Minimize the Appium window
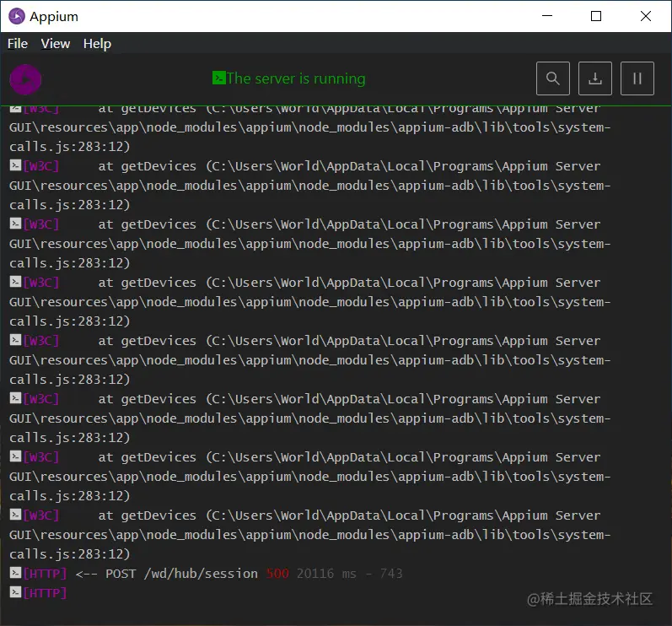672x626 pixels. click(547, 16)
